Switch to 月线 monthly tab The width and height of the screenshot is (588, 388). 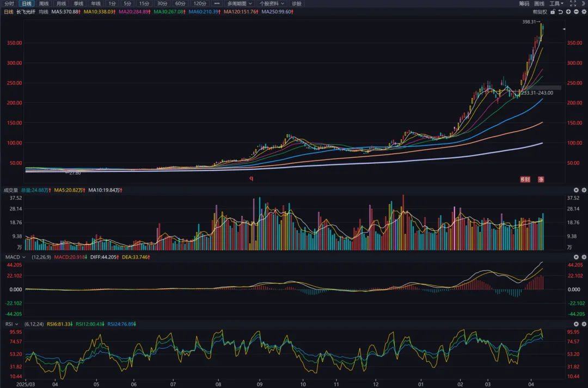pos(61,3)
